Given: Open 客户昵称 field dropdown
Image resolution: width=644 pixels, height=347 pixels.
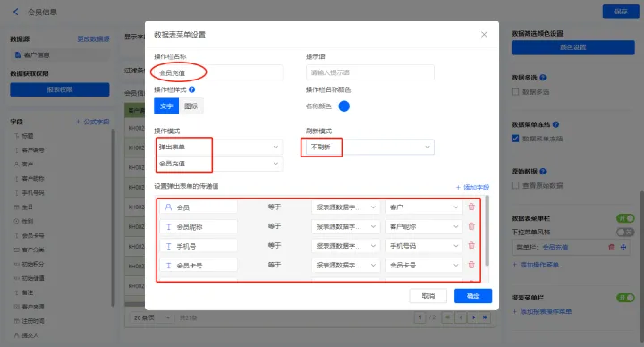Looking at the screenshot, I should pyautogui.click(x=423, y=226).
